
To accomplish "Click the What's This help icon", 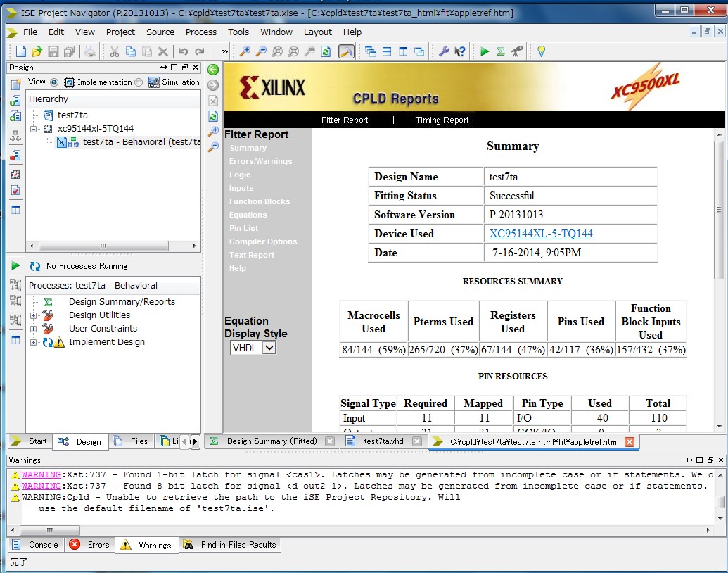I will pos(460,51).
